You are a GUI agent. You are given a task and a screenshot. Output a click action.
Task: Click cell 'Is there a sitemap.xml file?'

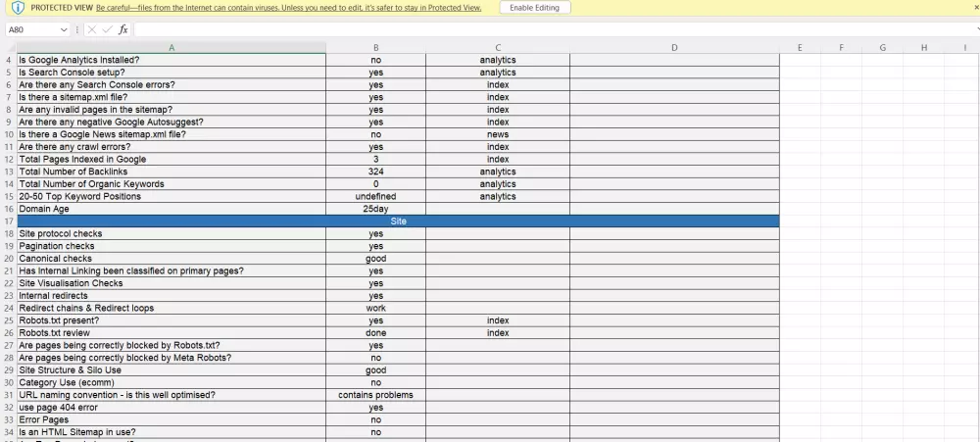tap(171, 98)
